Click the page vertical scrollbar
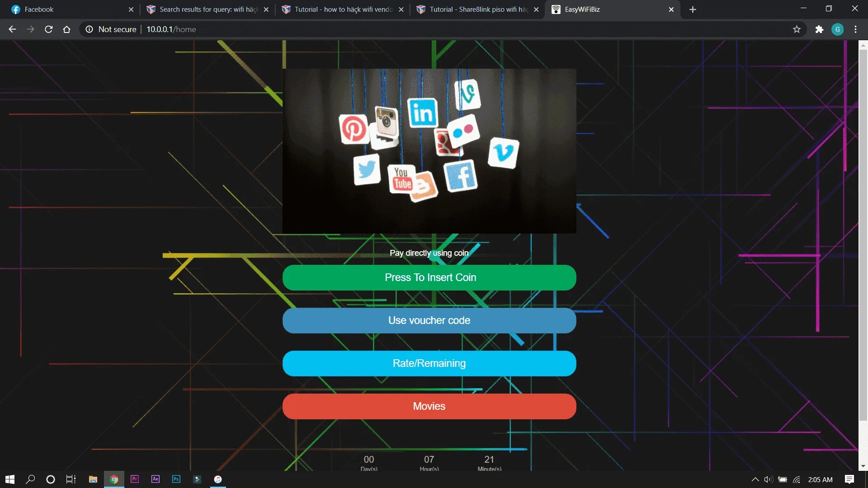The image size is (868, 488). pyautogui.click(x=863, y=235)
